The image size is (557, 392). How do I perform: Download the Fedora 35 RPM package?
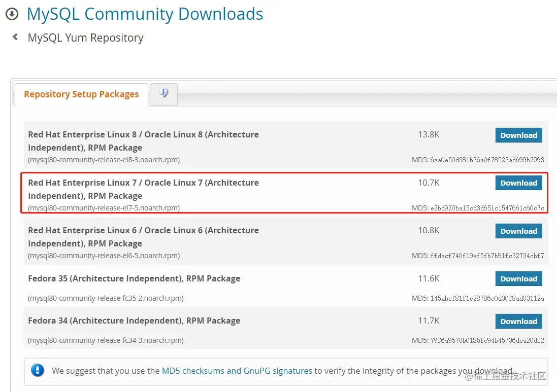click(x=518, y=279)
